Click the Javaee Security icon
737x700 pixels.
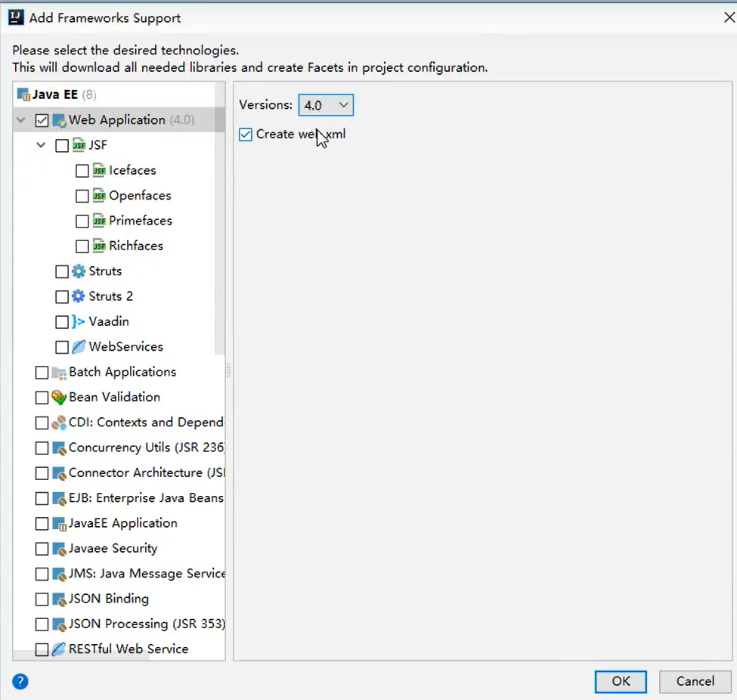click(59, 549)
